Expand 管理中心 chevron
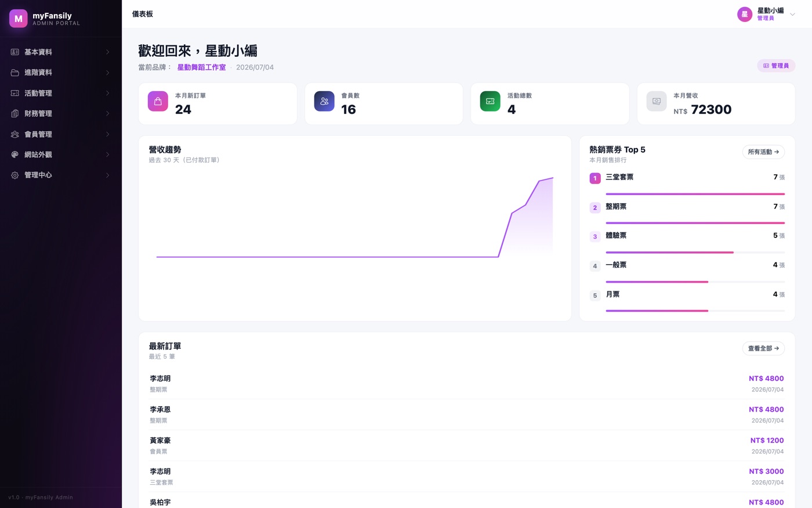Screen dimensions: 812x508 [108, 175]
